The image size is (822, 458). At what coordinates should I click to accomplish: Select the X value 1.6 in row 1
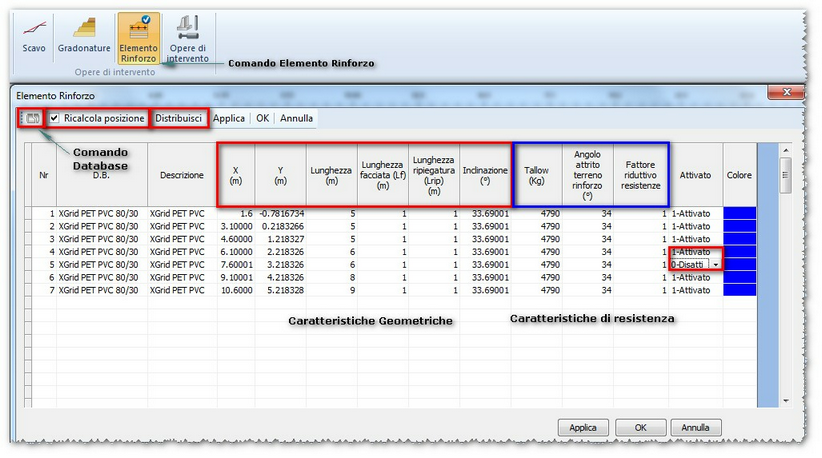coord(236,213)
